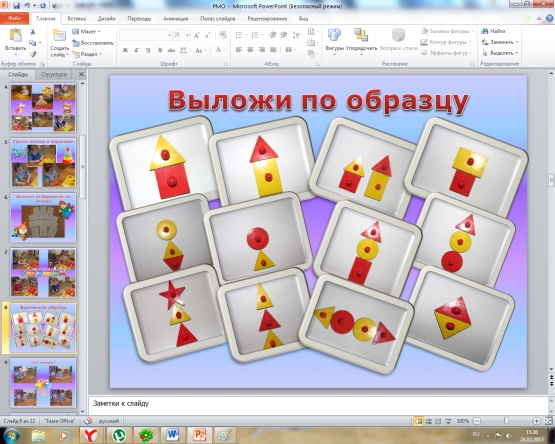Open the Вставка ribbon tab

point(76,19)
